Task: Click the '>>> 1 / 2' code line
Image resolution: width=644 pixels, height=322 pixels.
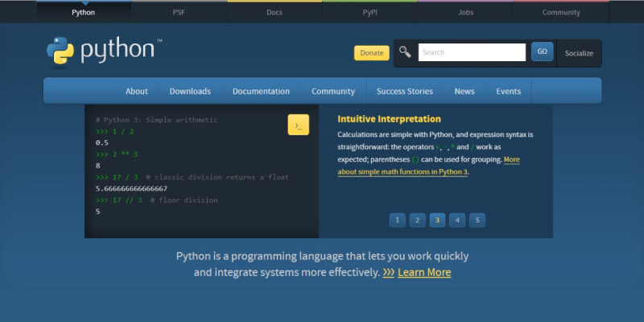Action: (x=114, y=131)
